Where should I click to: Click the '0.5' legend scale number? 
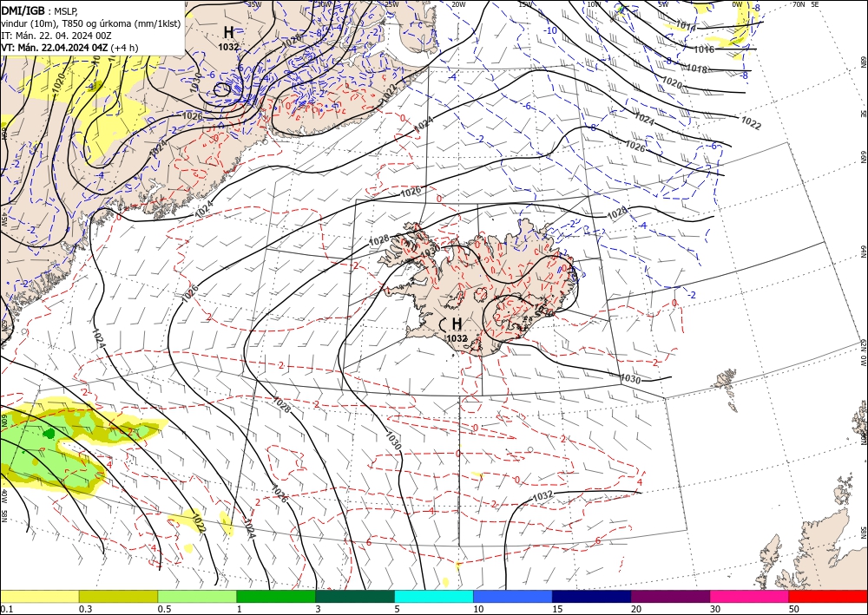(x=164, y=609)
